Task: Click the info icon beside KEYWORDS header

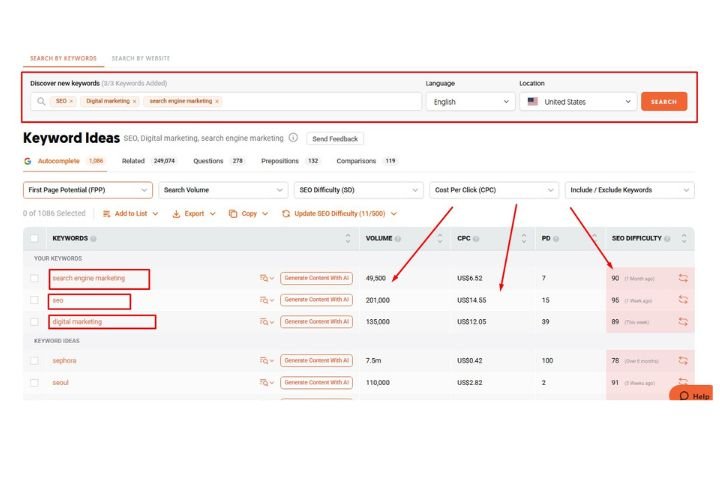Action: click(x=93, y=238)
